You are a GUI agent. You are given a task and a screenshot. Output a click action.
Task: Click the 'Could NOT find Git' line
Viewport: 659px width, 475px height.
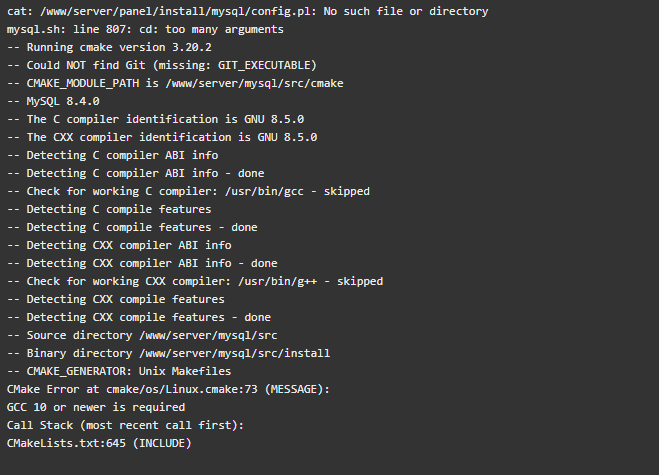point(162,65)
